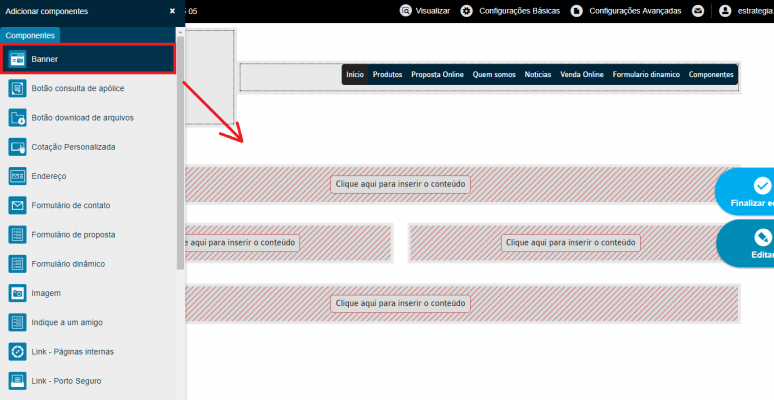Click the 'Imagem' label
Screen dimensions: 774x400
pyautogui.click(x=46, y=293)
